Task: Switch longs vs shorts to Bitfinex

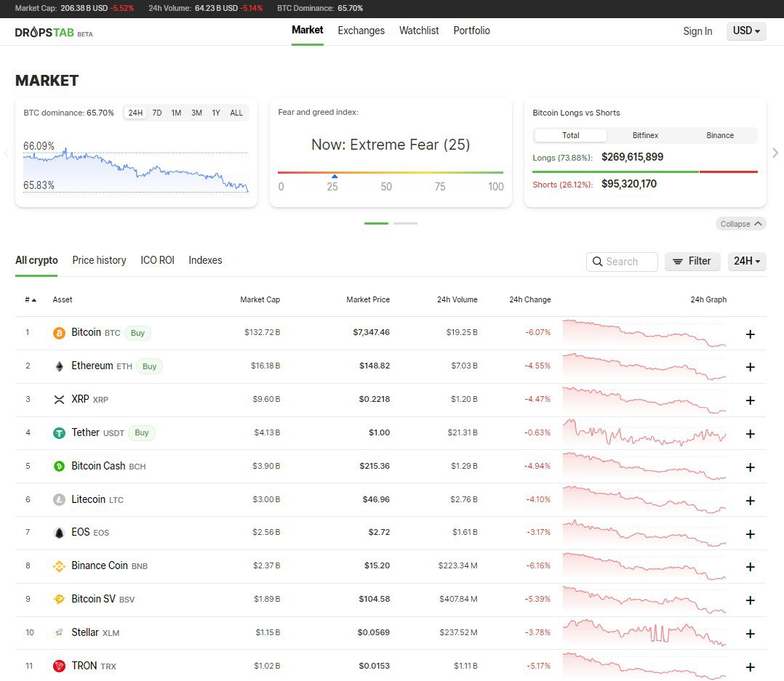Action: [x=645, y=135]
